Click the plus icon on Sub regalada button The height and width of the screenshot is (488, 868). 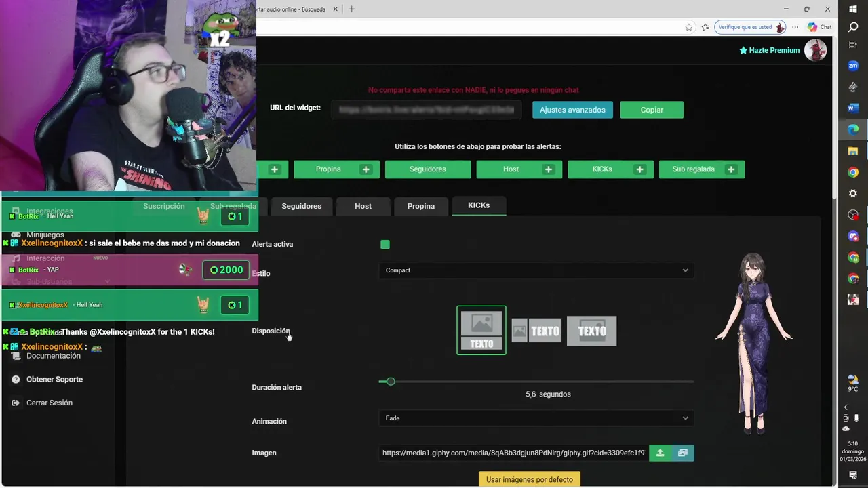731,169
